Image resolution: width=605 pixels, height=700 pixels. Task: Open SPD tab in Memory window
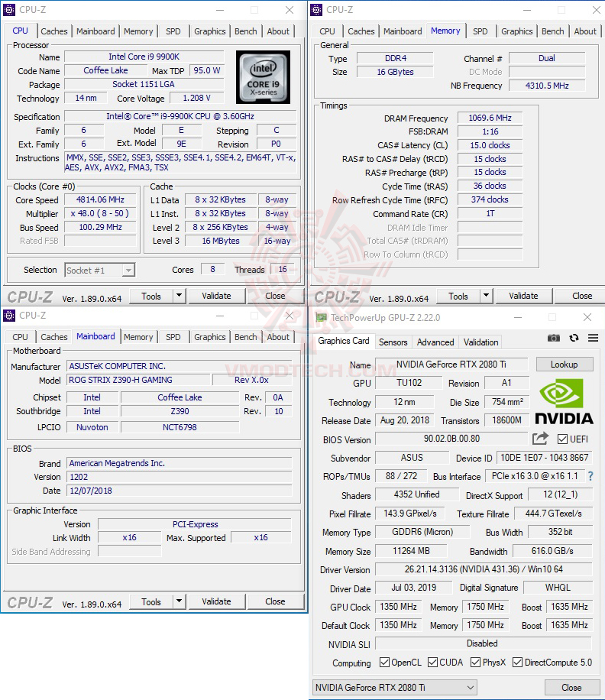point(480,31)
